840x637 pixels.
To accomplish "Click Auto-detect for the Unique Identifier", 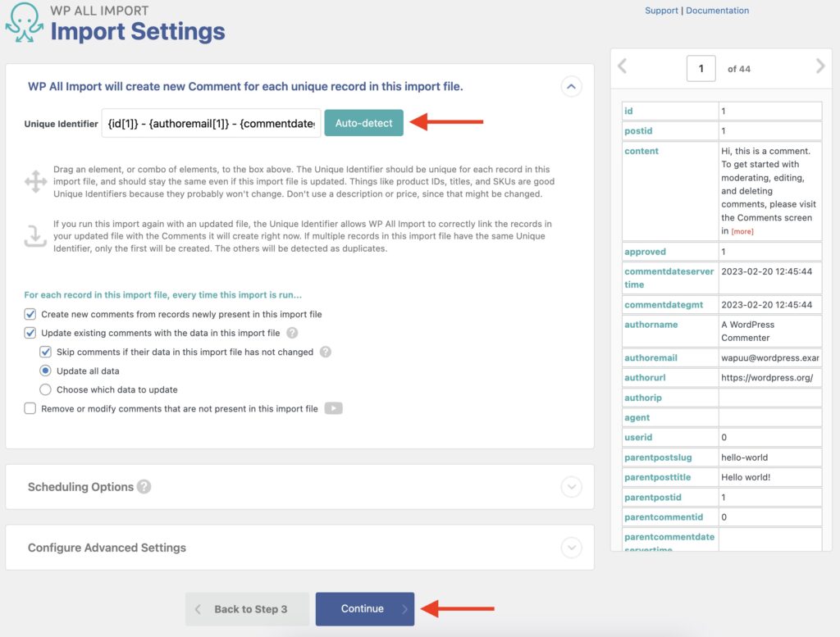I will tap(363, 123).
